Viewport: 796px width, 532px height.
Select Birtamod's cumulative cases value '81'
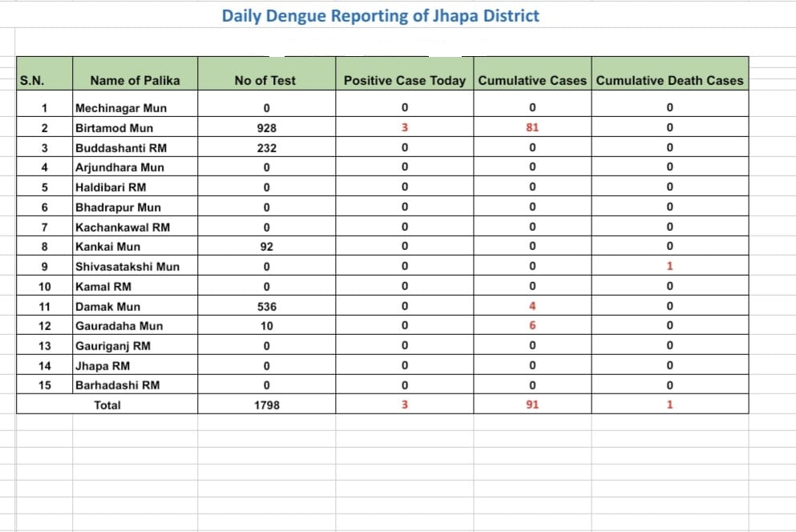[x=532, y=127]
